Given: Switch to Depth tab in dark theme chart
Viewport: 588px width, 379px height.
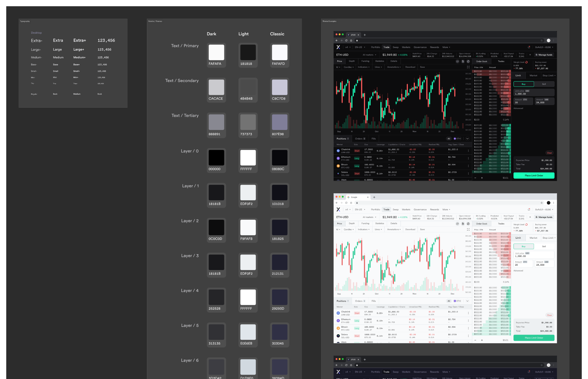Looking at the screenshot, I should (x=352, y=61).
